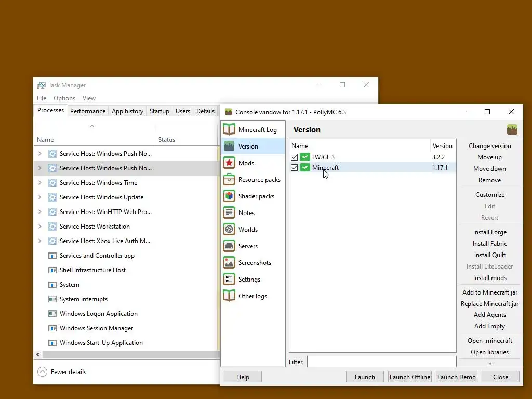The height and width of the screenshot is (399, 532).
Task: Click green status icon beside Minecraft
Action: point(304,168)
